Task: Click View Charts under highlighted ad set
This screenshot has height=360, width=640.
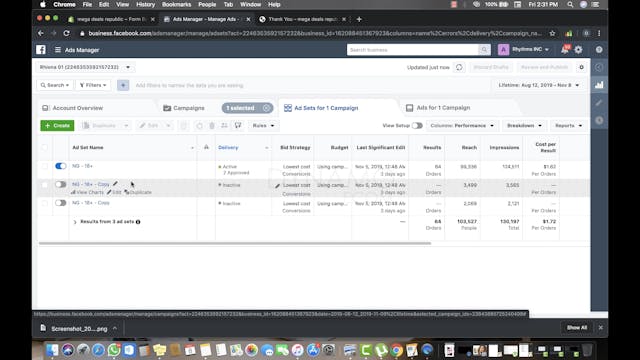Action: point(87,192)
